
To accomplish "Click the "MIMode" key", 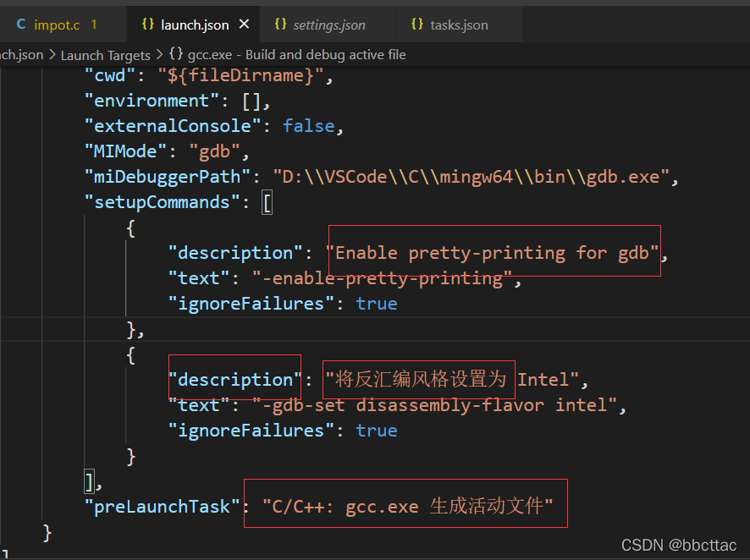I will 125,151.
